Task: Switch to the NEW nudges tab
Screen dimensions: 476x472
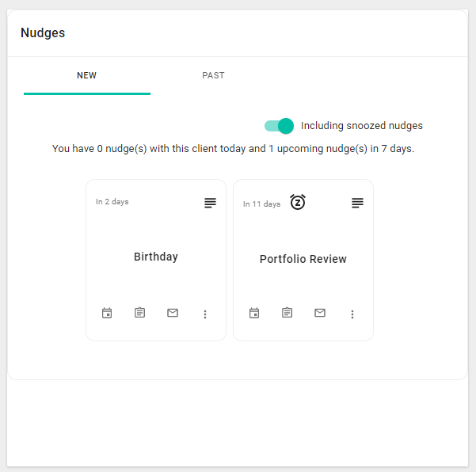Action: point(87,76)
